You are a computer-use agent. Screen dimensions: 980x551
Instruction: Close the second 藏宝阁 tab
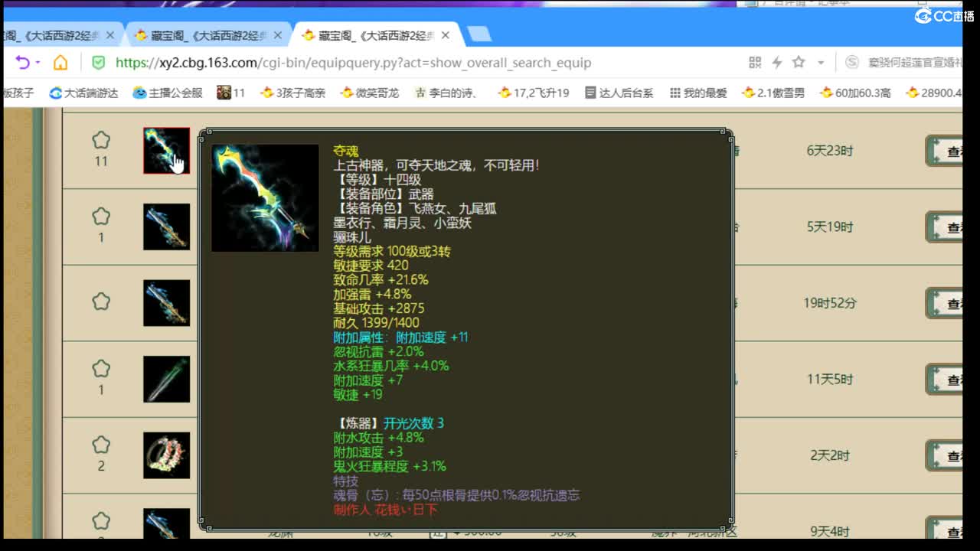coord(278,35)
